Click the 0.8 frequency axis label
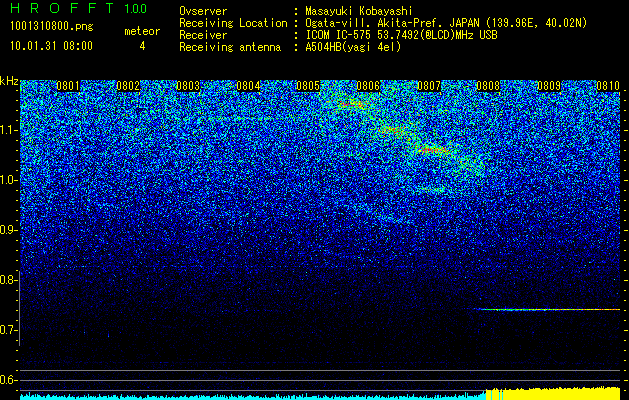Image resolution: width=629 pixels, height=400 pixels. [x=8, y=280]
